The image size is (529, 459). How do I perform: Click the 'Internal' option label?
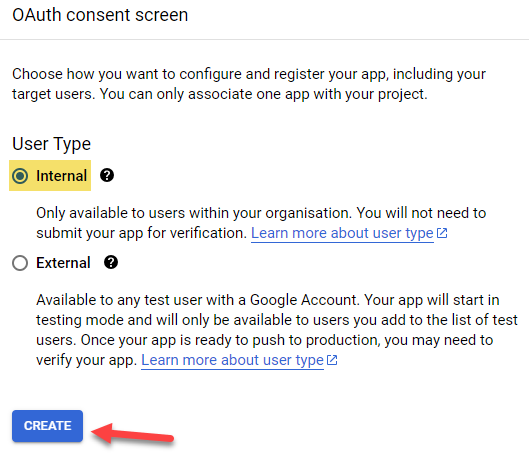point(61,176)
